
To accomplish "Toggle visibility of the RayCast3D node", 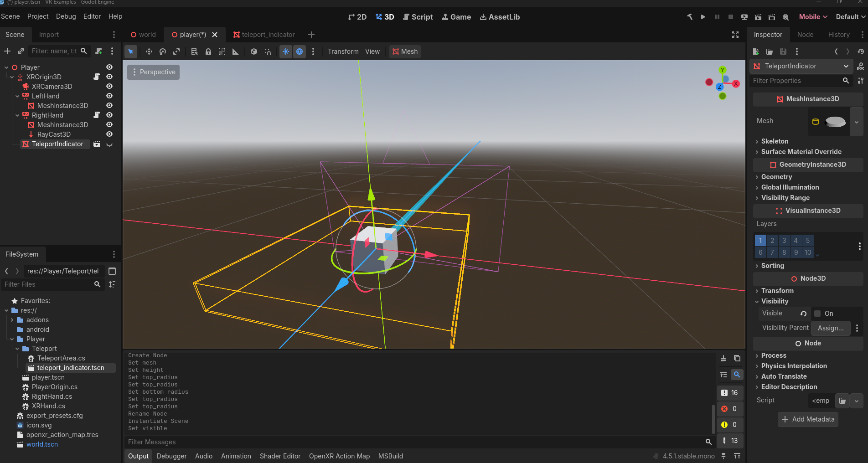I will 109,134.
